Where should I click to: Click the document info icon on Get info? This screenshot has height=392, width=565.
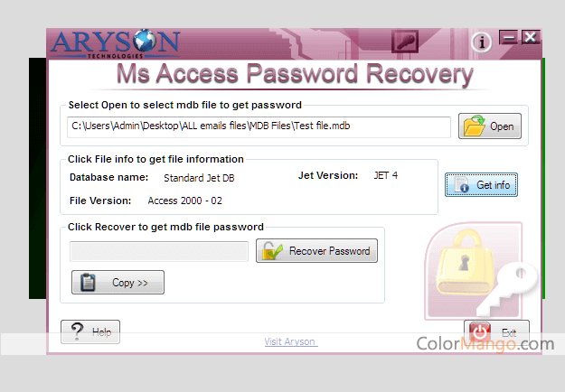(x=462, y=184)
